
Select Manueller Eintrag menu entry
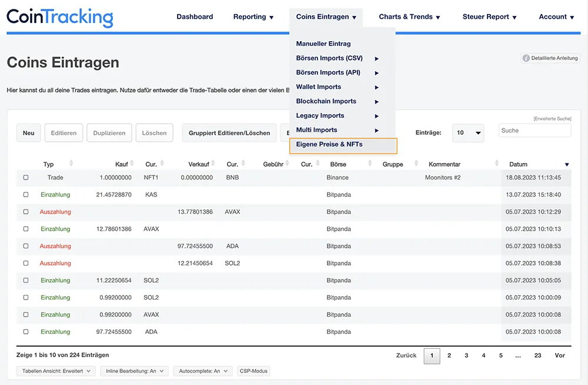(323, 44)
